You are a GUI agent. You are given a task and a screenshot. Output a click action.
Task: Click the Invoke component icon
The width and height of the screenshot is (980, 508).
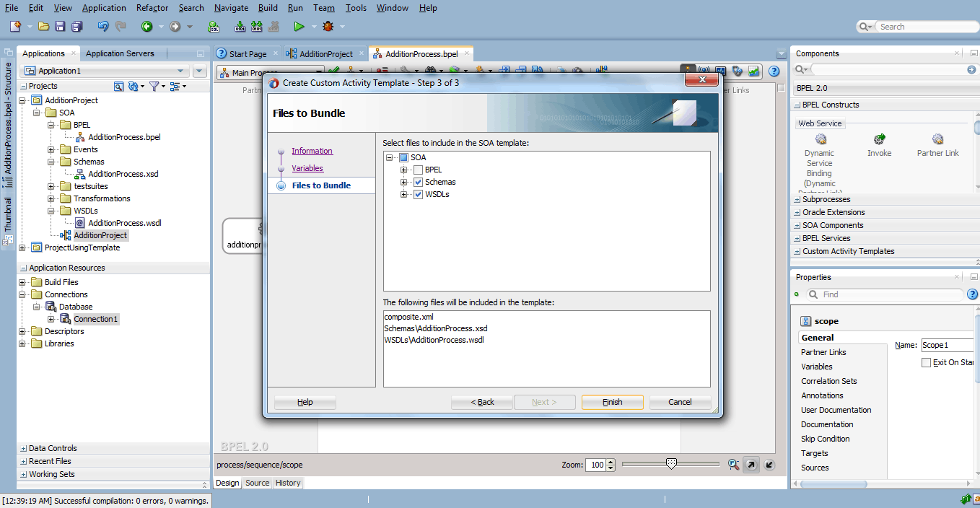pyautogui.click(x=879, y=139)
